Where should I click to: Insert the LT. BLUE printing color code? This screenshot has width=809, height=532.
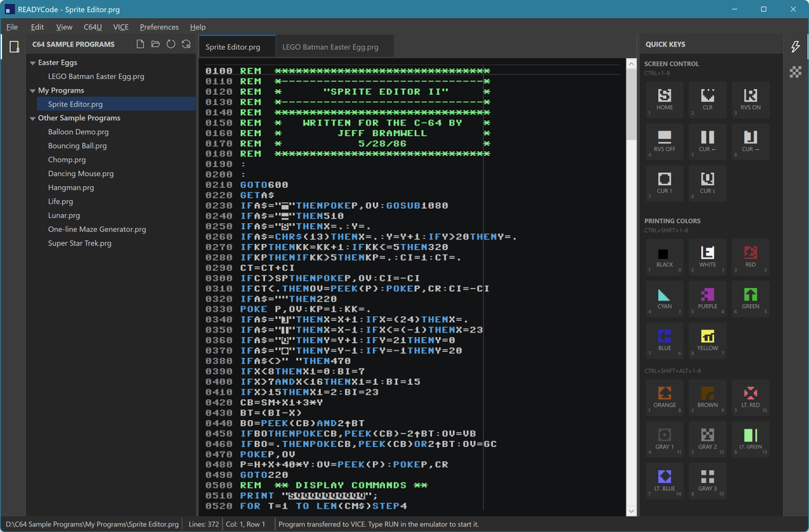[x=665, y=481]
